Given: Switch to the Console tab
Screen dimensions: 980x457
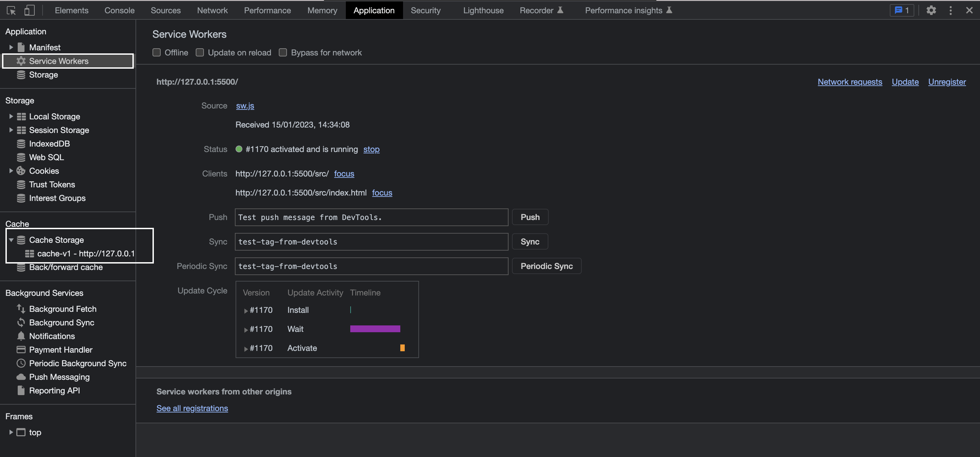Looking at the screenshot, I should pyautogui.click(x=119, y=10).
